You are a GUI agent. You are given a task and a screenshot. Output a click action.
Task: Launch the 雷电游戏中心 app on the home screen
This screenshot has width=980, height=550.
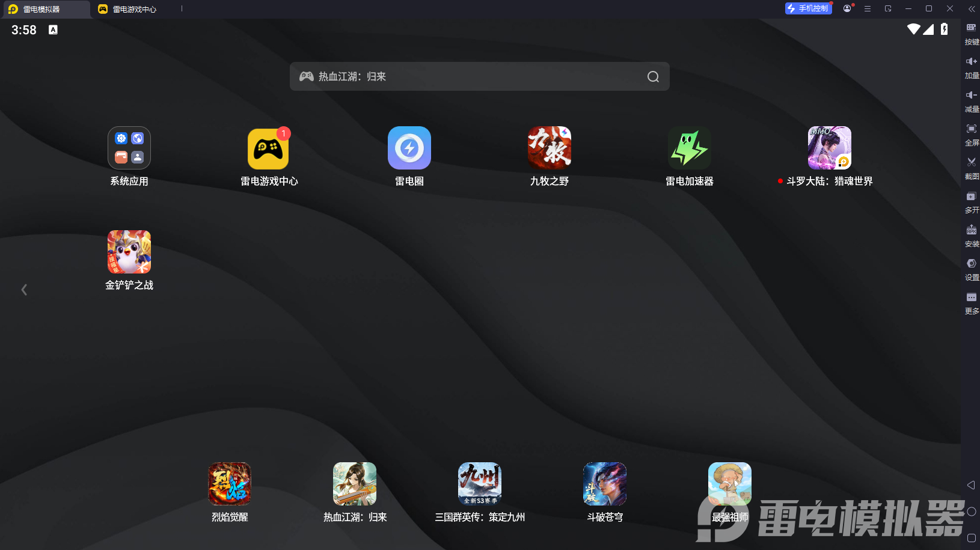point(268,148)
